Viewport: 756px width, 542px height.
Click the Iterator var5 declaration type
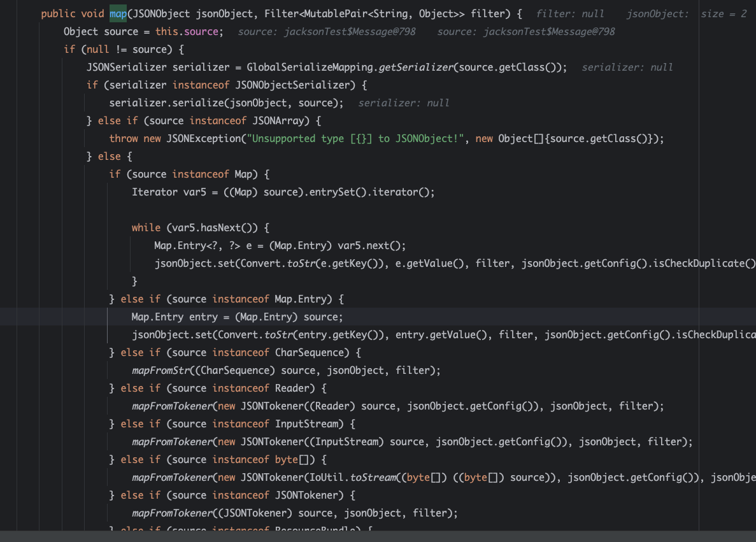tap(152, 192)
